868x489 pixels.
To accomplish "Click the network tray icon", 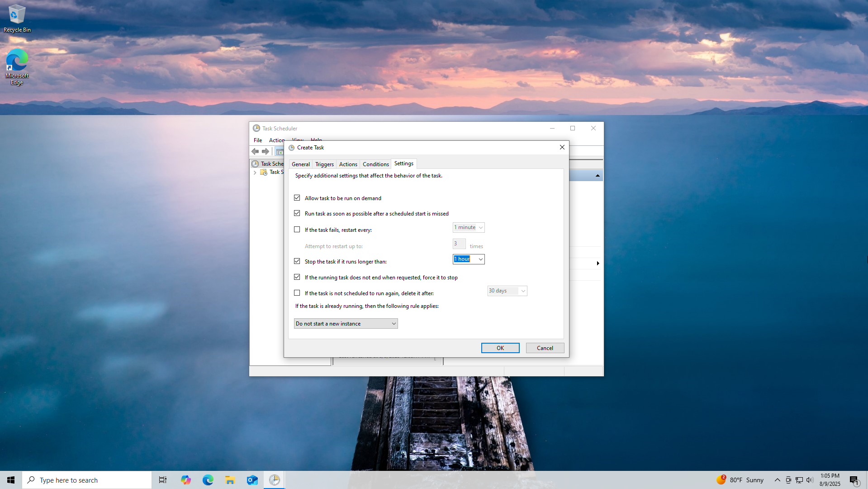I will 799,480.
